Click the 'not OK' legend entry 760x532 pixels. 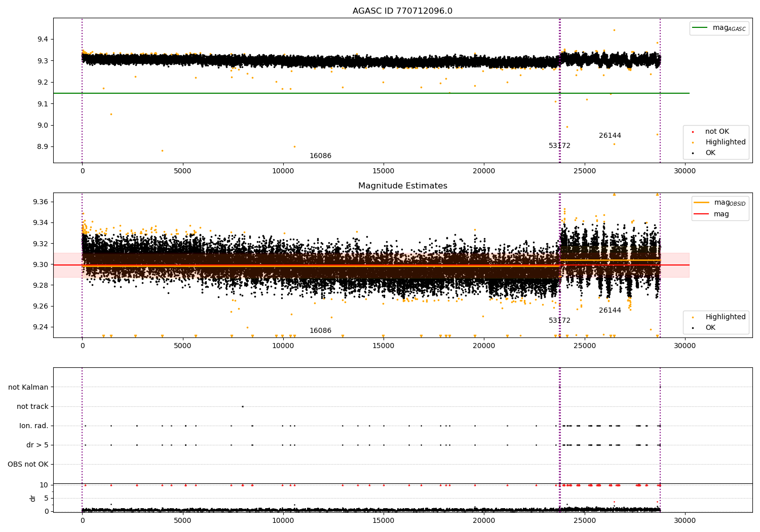point(717,132)
